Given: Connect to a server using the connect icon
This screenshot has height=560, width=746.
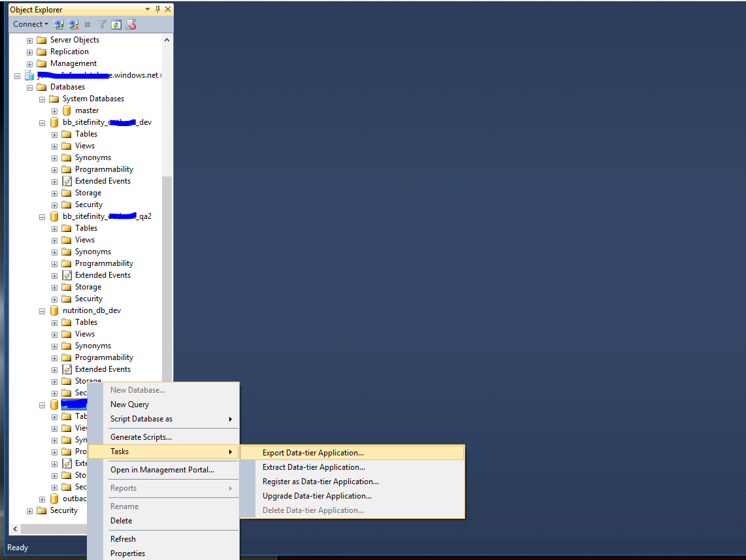Looking at the screenshot, I should pos(59,24).
